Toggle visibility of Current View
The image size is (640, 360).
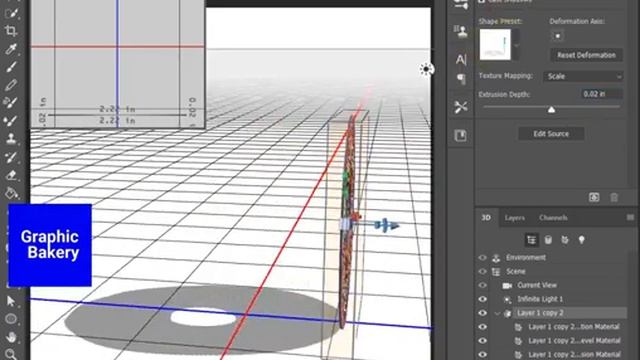[482, 285]
